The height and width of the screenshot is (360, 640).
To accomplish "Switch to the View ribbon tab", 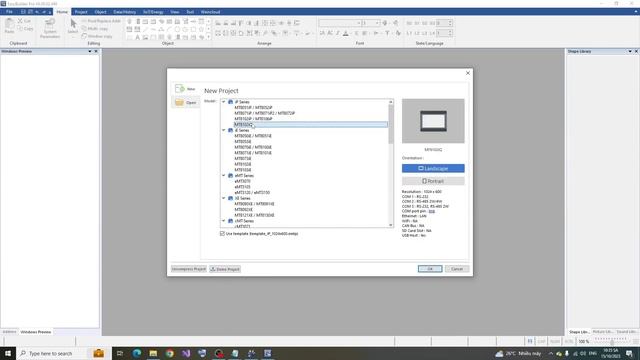I will pos(175,12).
